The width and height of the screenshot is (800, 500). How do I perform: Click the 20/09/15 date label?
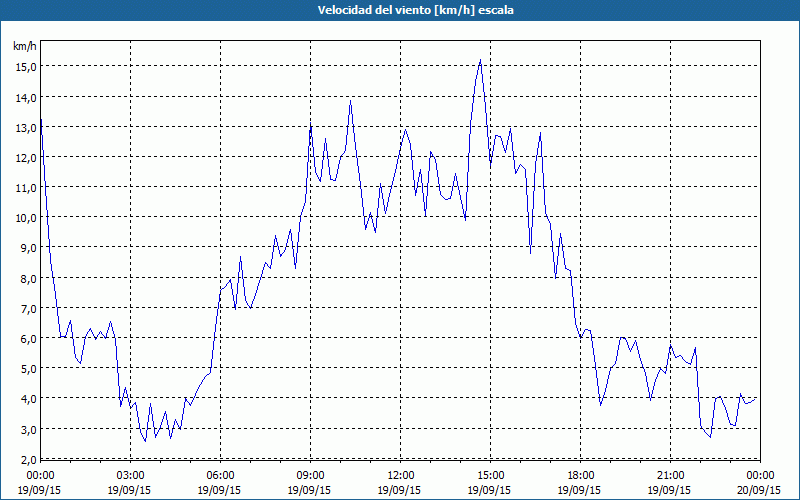click(759, 490)
